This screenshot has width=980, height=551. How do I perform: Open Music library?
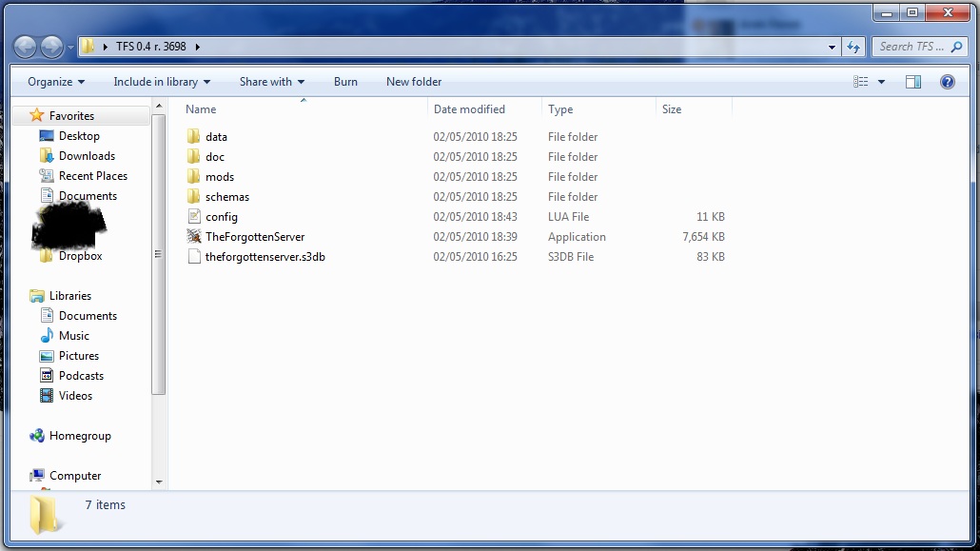[x=74, y=336]
